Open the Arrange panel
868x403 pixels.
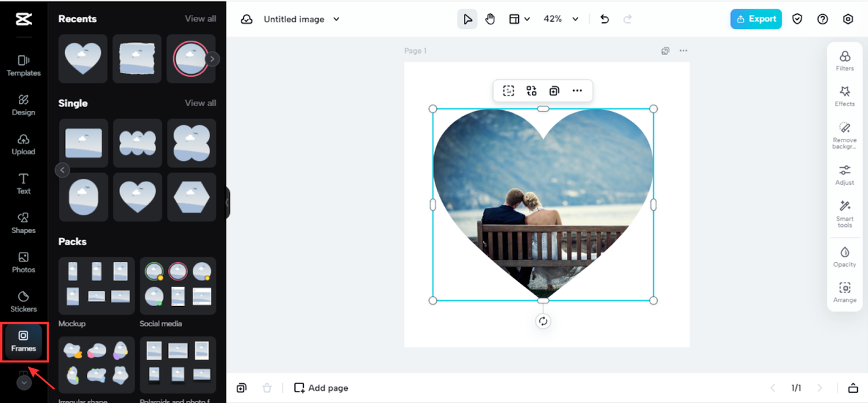coord(845,292)
